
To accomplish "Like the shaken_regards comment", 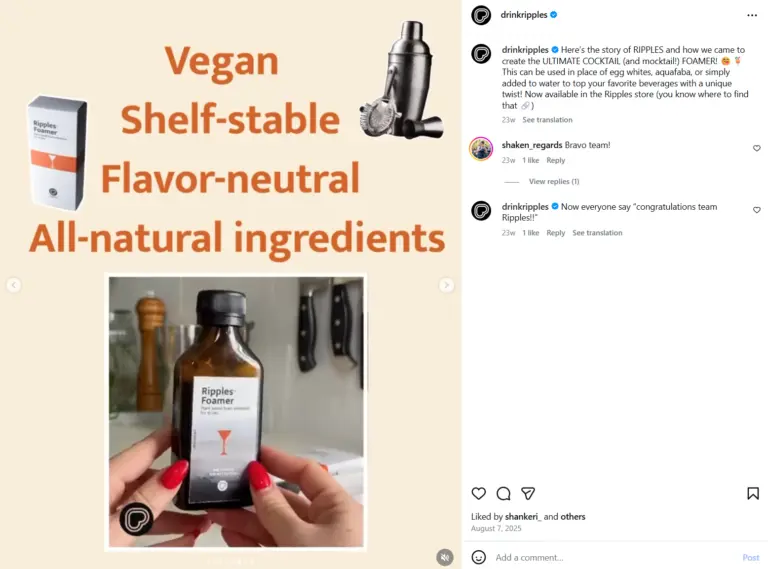I will 757,148.
